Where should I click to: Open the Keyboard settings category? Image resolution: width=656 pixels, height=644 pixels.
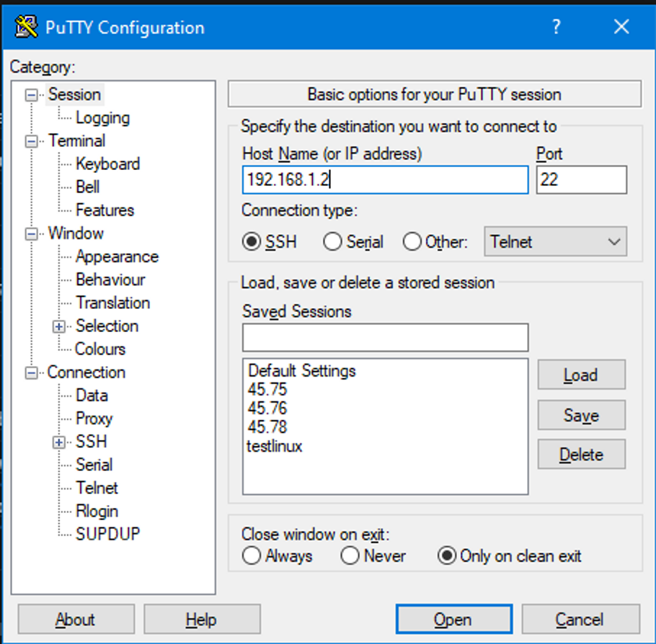[x=107, y=164]
